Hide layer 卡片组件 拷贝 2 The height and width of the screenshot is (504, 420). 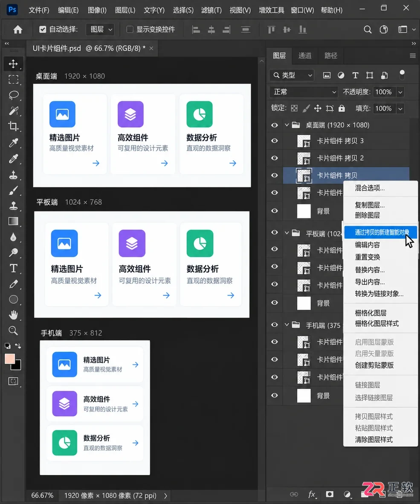(275, 158)
